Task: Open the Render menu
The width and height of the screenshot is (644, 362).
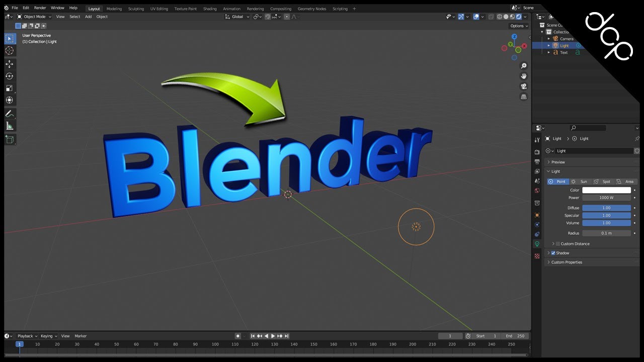Action: [x=40, y=8]
